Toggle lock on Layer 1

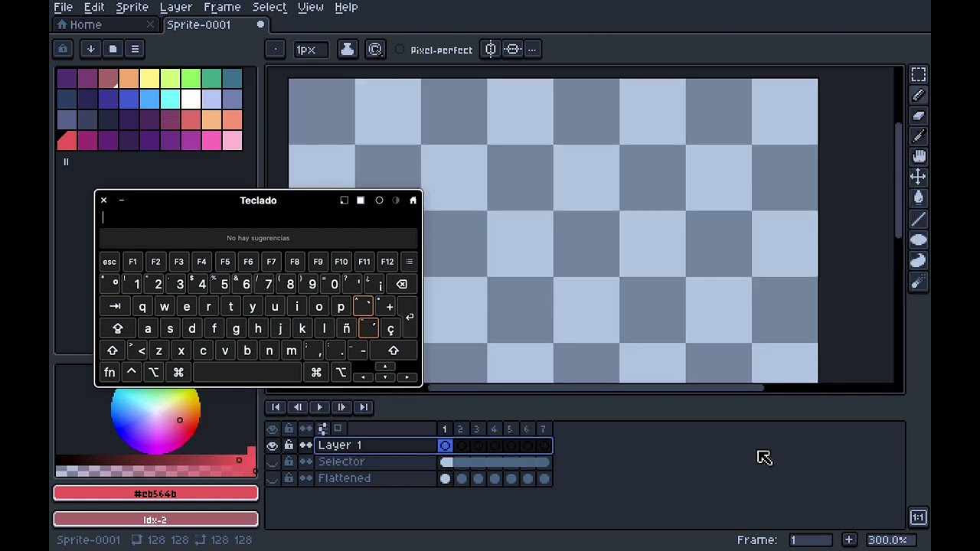coord(289,445)
